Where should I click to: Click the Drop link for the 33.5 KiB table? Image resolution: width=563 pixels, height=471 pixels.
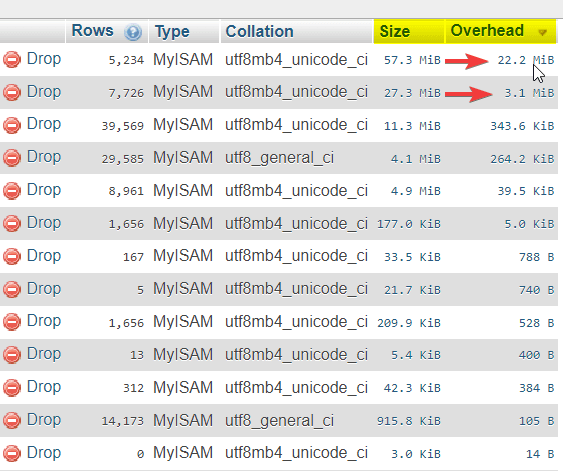click(44, 256)
